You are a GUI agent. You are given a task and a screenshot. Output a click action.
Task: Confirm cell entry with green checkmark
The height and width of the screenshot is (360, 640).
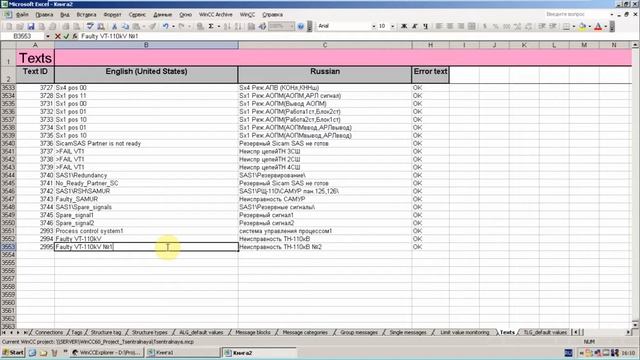point(66,36)
